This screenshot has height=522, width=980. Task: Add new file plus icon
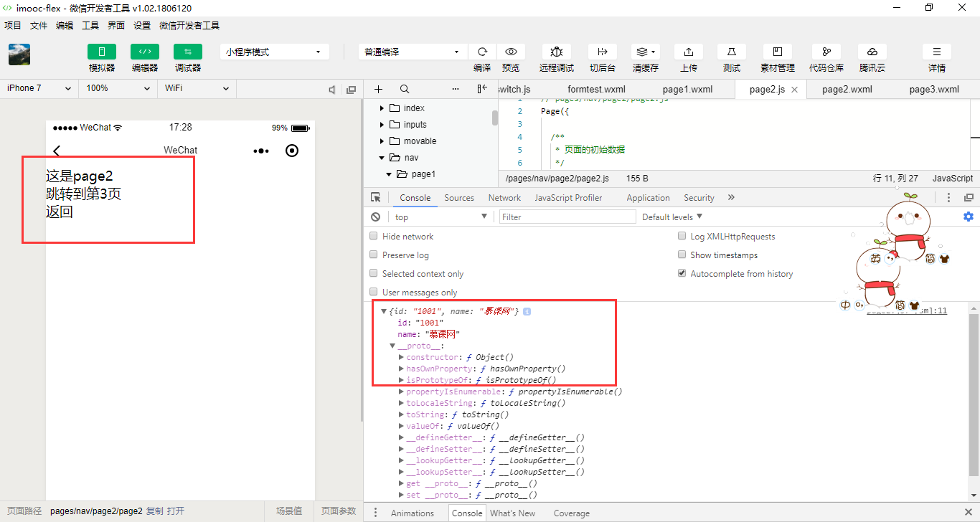pos(379,89)
